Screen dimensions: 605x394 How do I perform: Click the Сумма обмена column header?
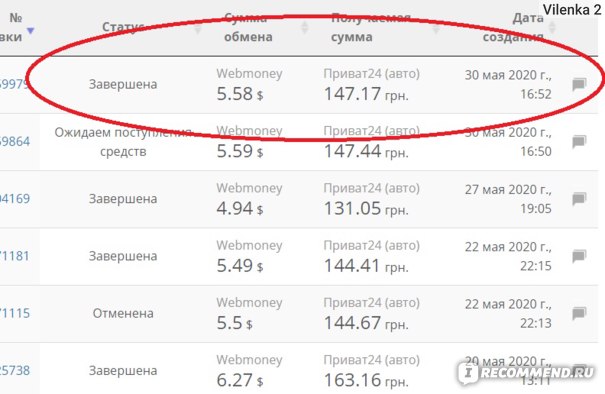point(248,27)
